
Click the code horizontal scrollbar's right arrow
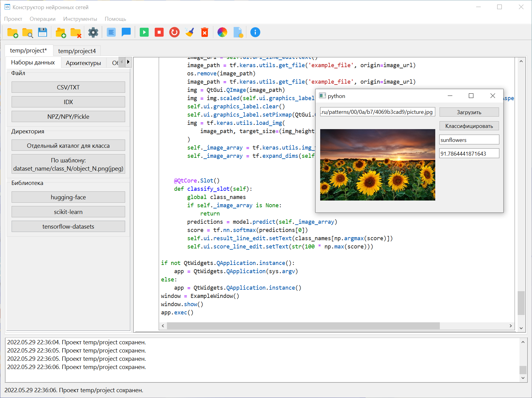(x=511, y=326)
